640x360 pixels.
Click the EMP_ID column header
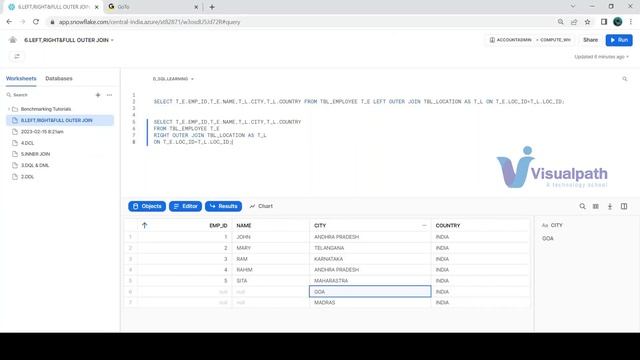click(218, 225)
